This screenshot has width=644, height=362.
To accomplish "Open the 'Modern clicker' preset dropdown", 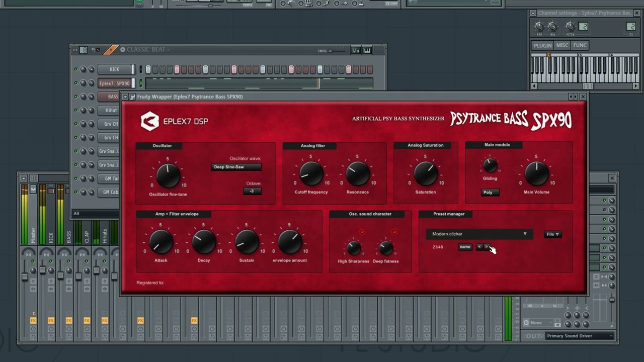I will coord(479,234).
